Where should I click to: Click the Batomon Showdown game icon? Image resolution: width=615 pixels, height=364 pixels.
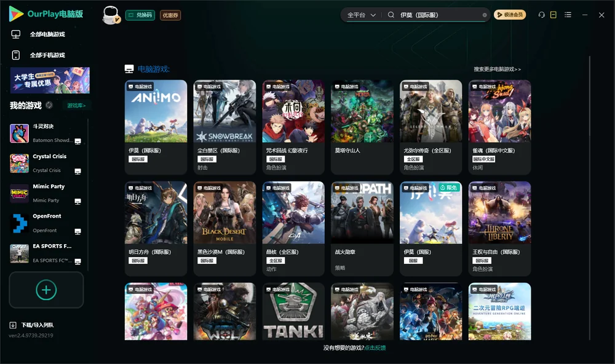tap(19, 133)
